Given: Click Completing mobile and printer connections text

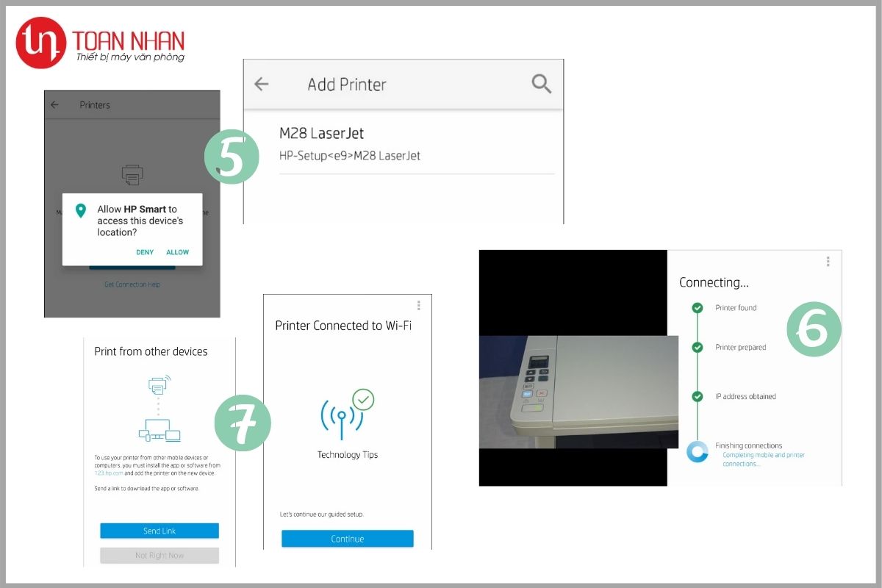Looking at the screenshot, I should [x=764, y=459].
